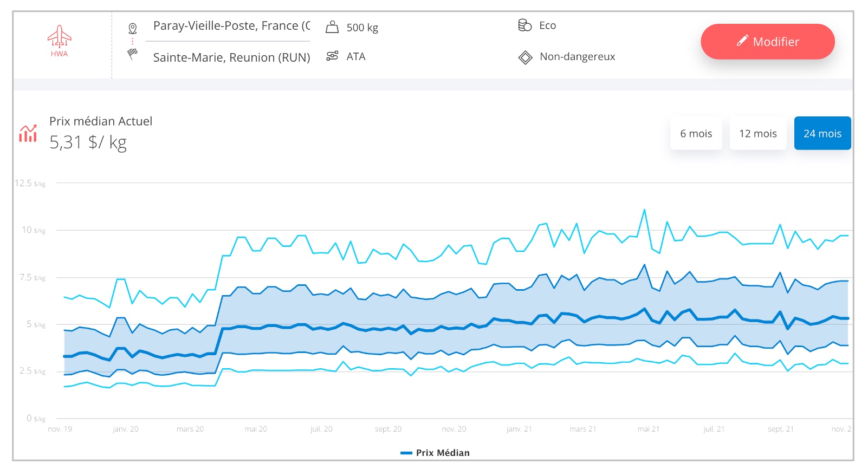The image size is (868, 470).
Task: Click the weight icon beside 500 kg
Action: pyautogui.click(x=332, y=27)
